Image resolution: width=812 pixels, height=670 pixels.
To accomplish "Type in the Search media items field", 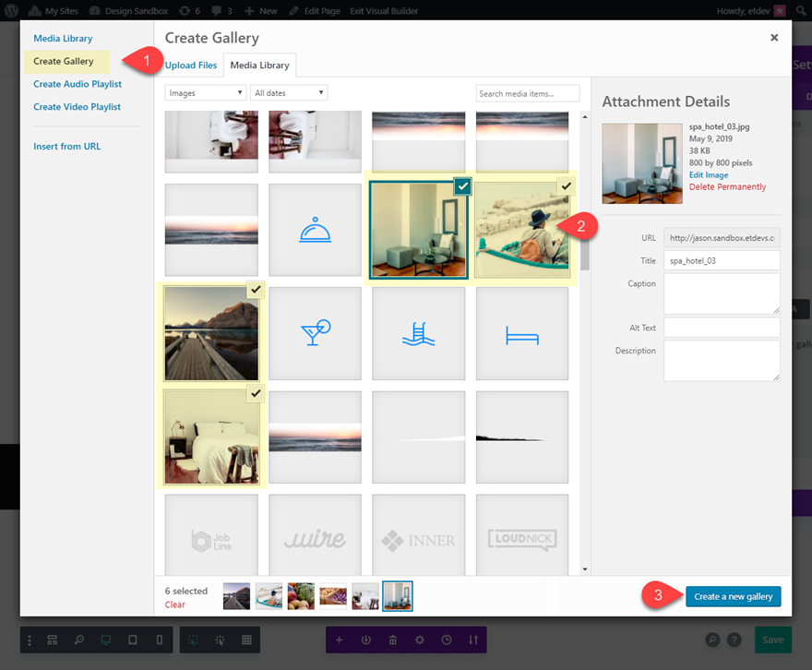I will 527,92.
